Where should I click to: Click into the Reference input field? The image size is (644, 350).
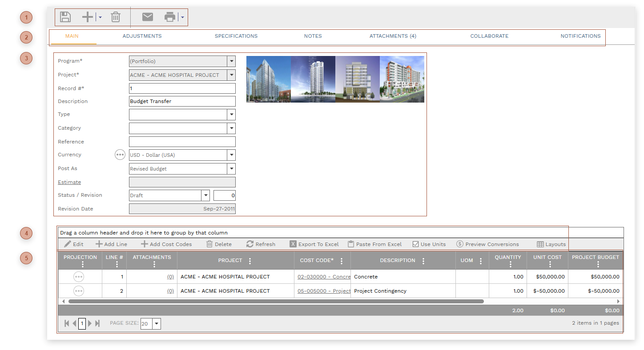point(182,142)
